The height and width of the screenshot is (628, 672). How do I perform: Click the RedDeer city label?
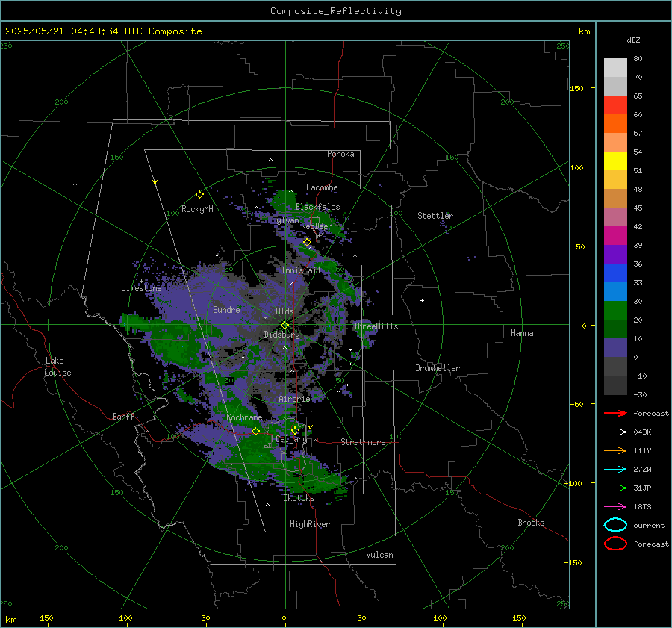317,226
